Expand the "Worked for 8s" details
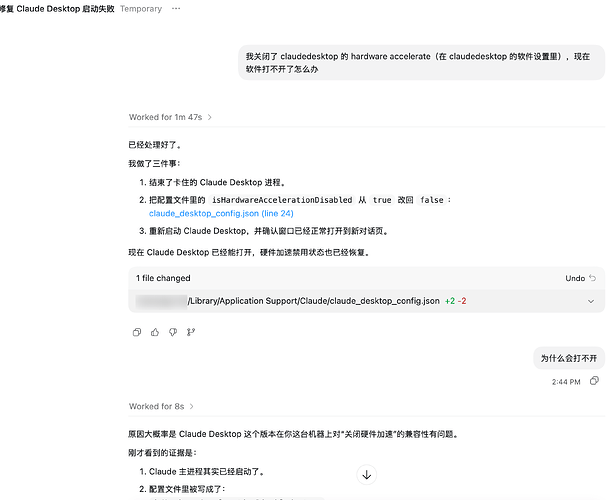This screenshot has width=612, height=500. pyautogui.click(x=161, y=406)
